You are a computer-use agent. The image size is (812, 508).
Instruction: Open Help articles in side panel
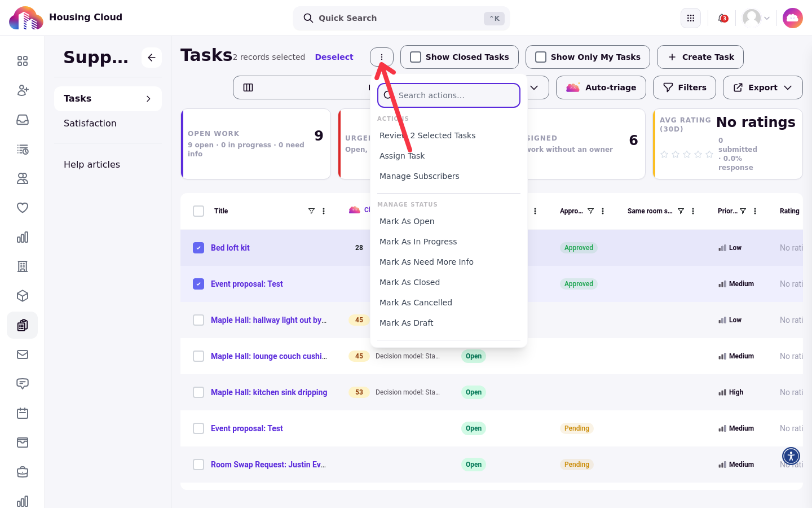[x=92, y=164]
